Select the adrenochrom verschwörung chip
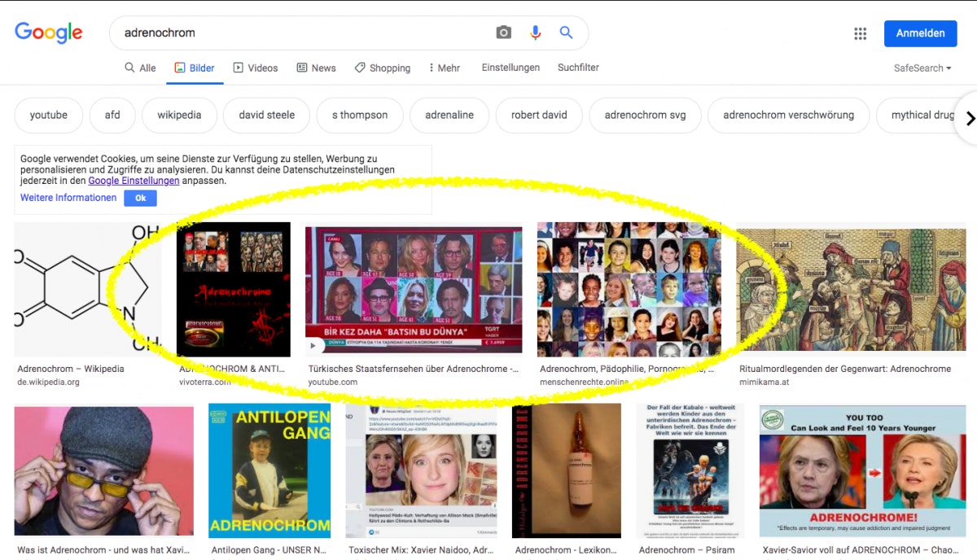This screenshot has width=977, height=560. 789,115
